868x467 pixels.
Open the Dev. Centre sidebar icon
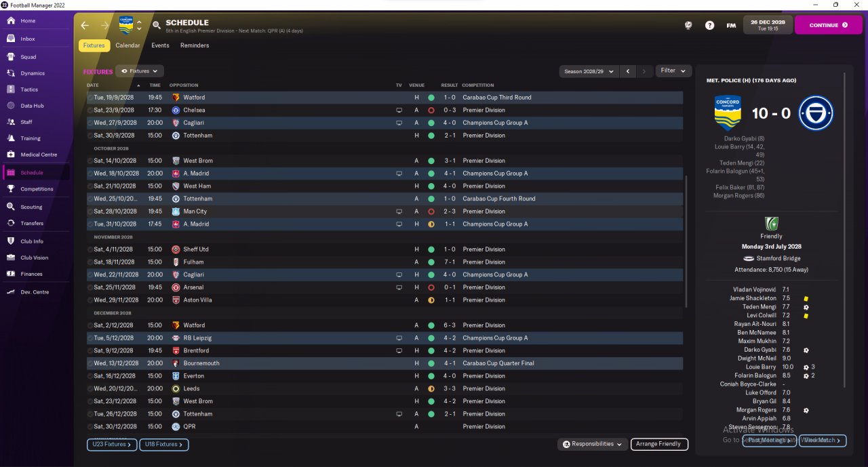[11, 292]
